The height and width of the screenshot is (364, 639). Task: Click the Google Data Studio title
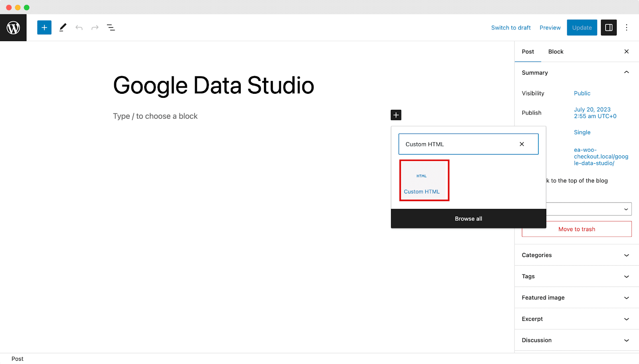(x=214, y=85)
